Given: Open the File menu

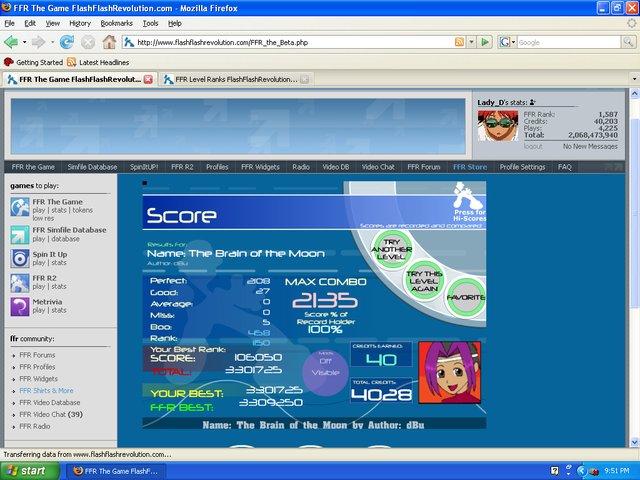Looking at the screenshot, I should pyautogui.click(x=9, y=24).
